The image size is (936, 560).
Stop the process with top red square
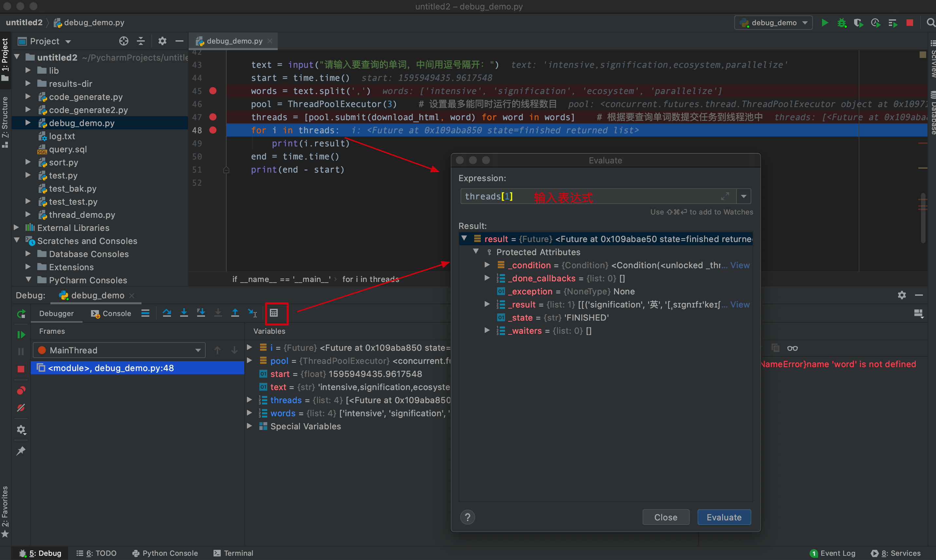point(909,23)
